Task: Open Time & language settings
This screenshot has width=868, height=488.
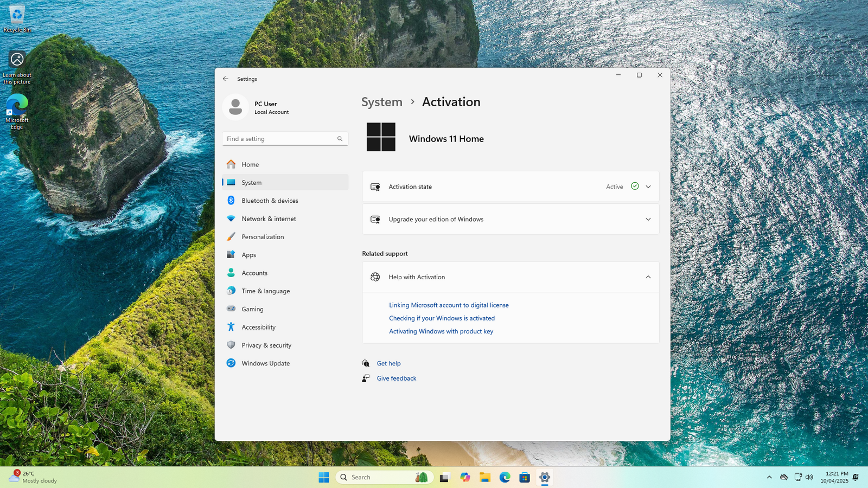Action: click(x=265, y=291)
